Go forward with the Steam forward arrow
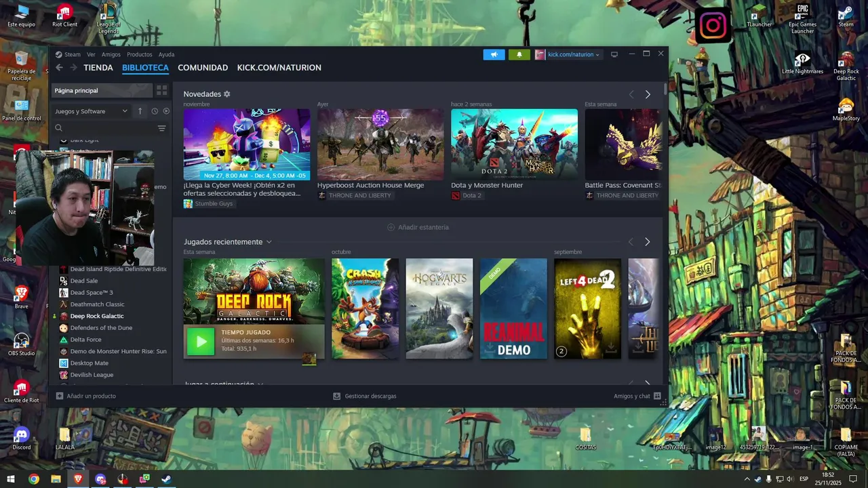Viewport: 868px width, 488px height. tap(73, 68)
